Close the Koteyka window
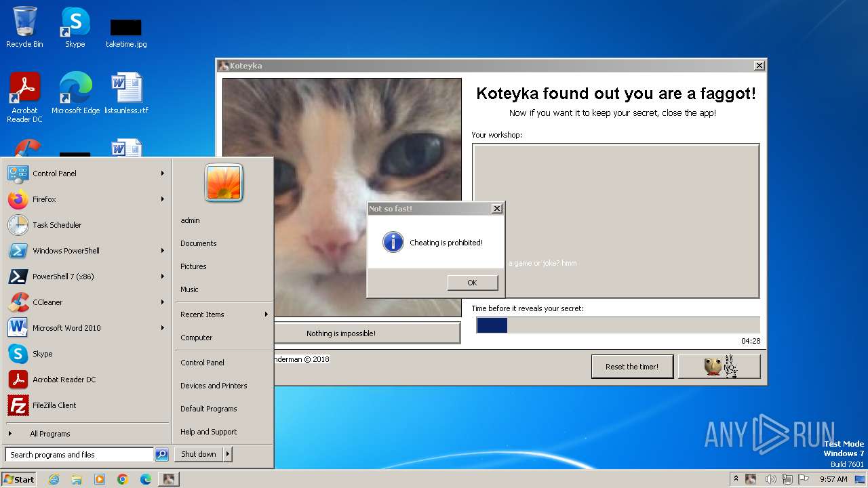The image size is (868, 488). click(759, 66)
